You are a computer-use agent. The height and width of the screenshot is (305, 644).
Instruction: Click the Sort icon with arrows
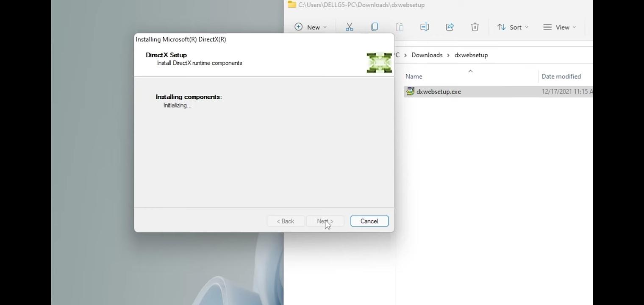click(x=502, y=27)
